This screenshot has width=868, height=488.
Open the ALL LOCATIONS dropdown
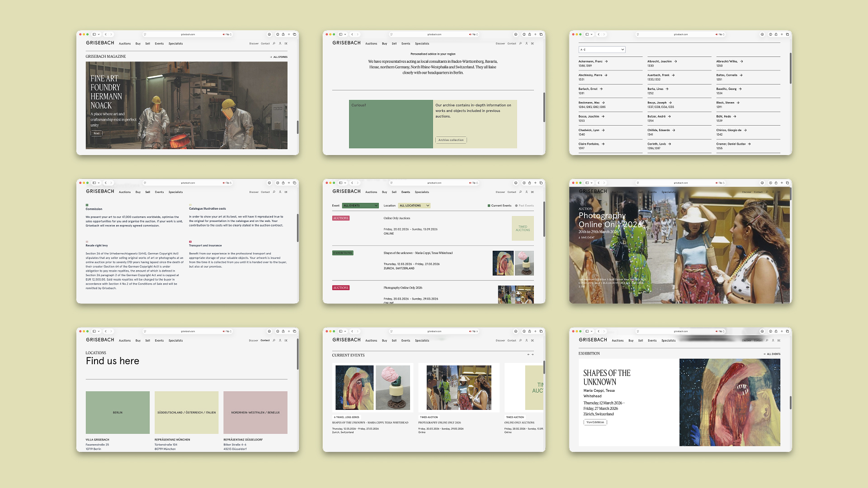(x=414, y=206)
